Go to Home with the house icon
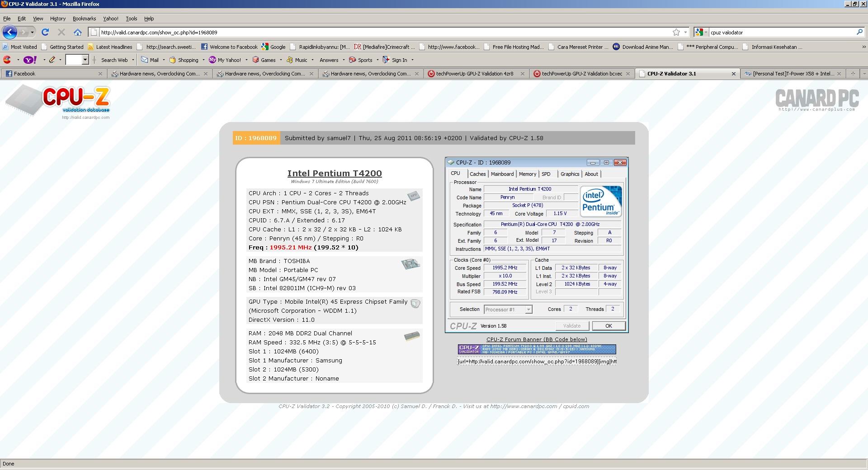 pos(78,32)
